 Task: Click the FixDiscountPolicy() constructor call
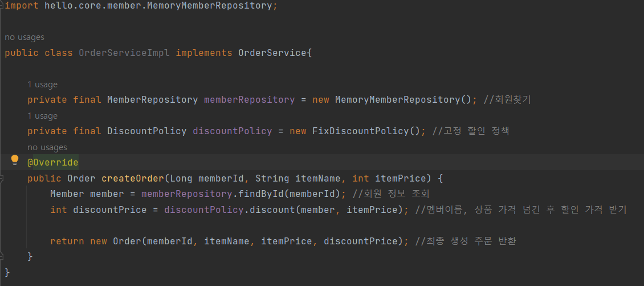[366, 131]
